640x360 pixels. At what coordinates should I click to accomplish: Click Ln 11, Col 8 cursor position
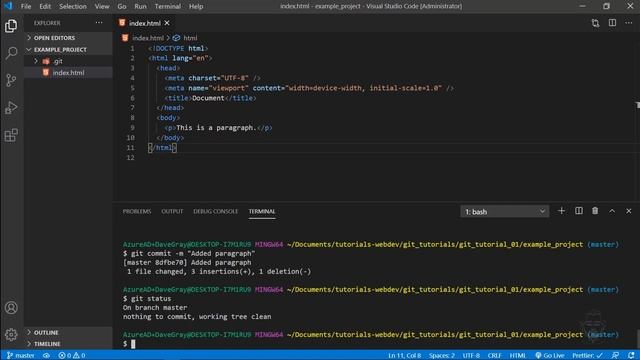click(x=404, y=356)
